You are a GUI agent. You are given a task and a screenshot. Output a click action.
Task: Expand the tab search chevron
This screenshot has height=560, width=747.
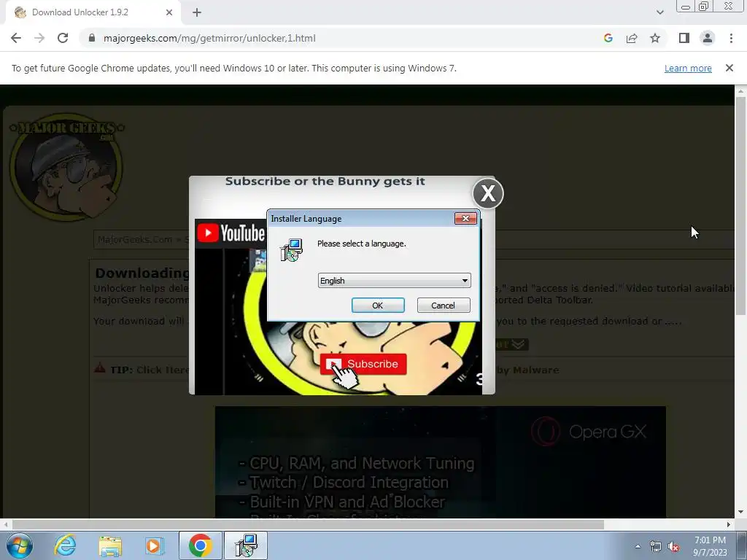tap(659, 12)
